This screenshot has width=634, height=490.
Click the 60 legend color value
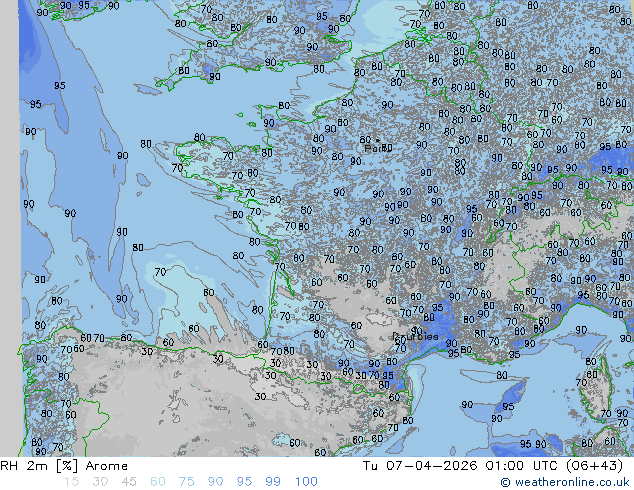[159, 482]
